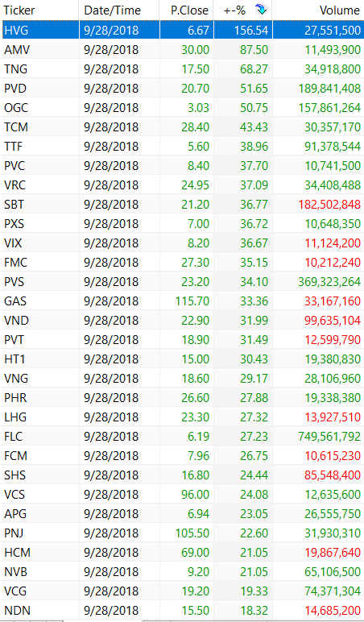This screenshot has width=364, height=622.
Task: Select the FLC ticker row
Action: 182,437
